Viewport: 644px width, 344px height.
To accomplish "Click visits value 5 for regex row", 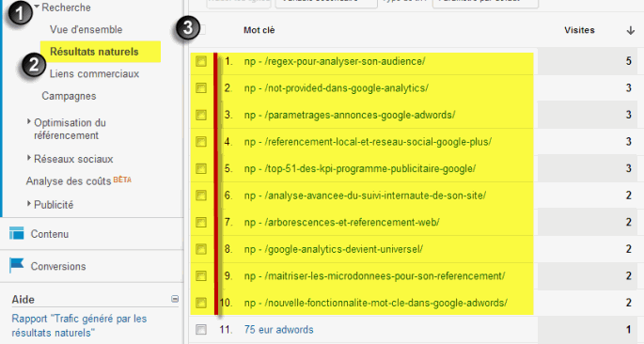I will [628, 61].
